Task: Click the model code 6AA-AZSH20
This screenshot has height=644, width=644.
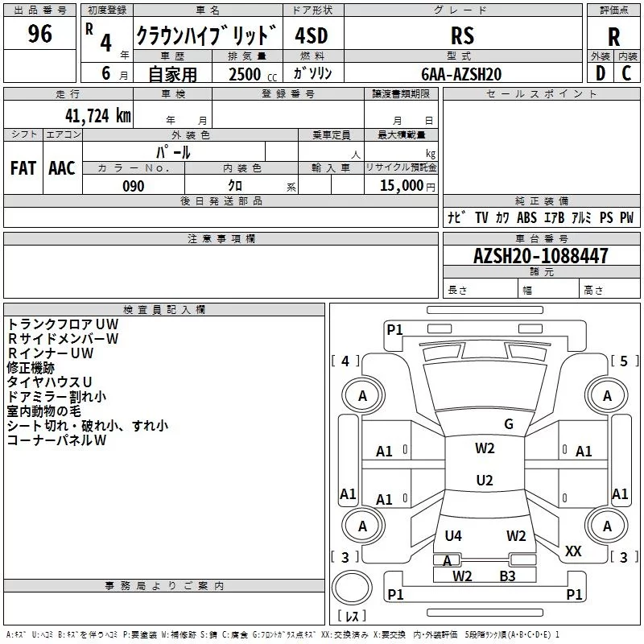Action: [x=462, y=73]
